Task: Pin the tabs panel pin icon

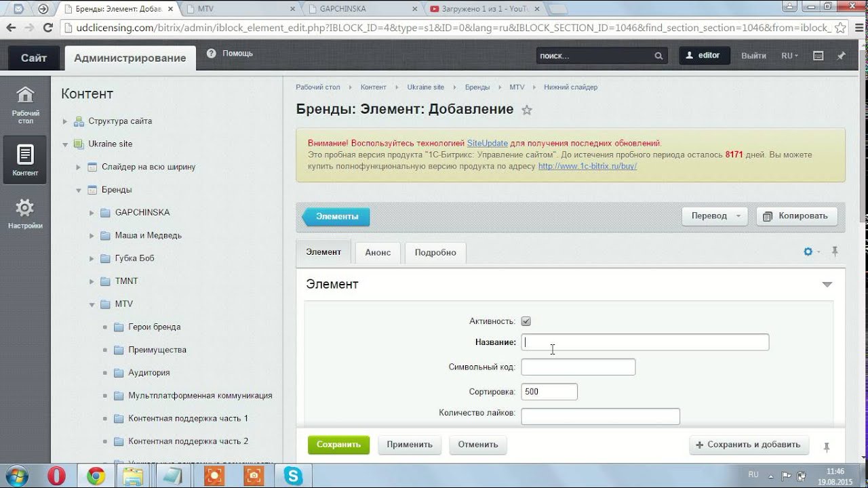Action: coord(835,251)
